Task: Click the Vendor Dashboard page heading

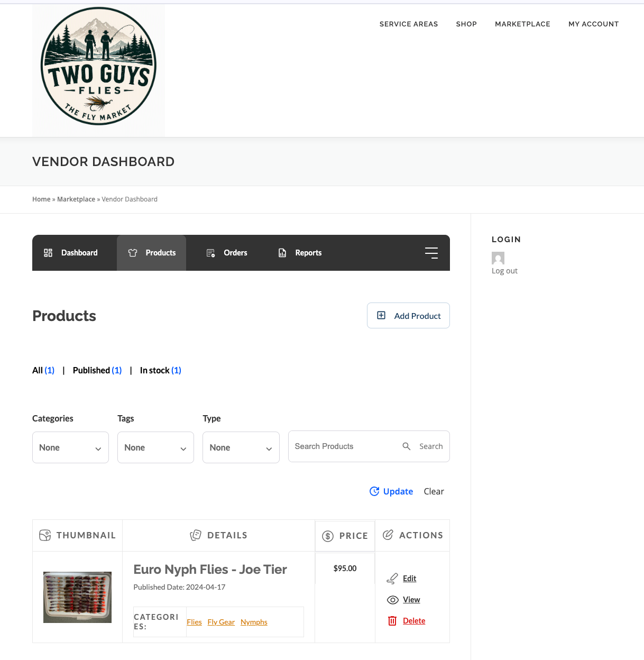Action: click(103, 162)
